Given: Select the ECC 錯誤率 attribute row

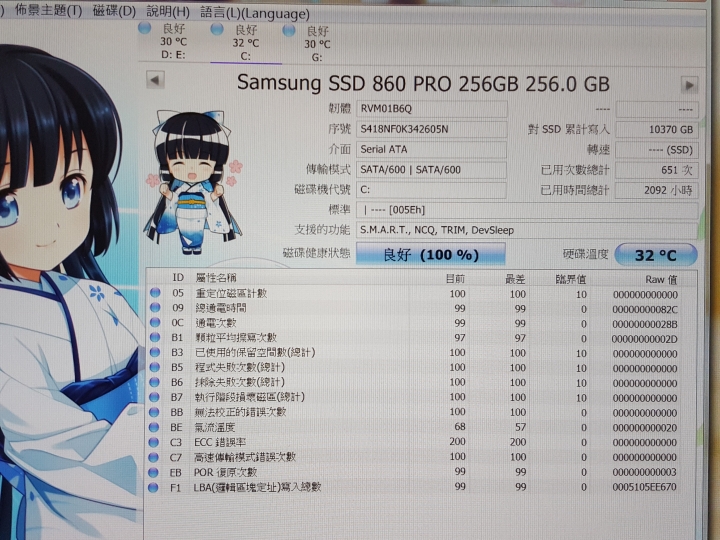Looking at the screenshot, I should click(x=415, y=442).
